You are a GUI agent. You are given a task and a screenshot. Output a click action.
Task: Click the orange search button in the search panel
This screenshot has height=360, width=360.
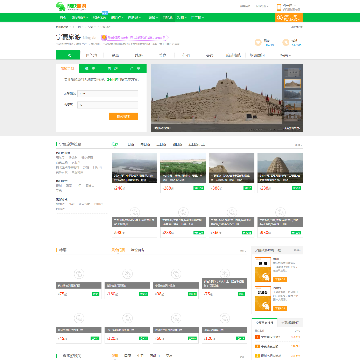click(123, 116)
